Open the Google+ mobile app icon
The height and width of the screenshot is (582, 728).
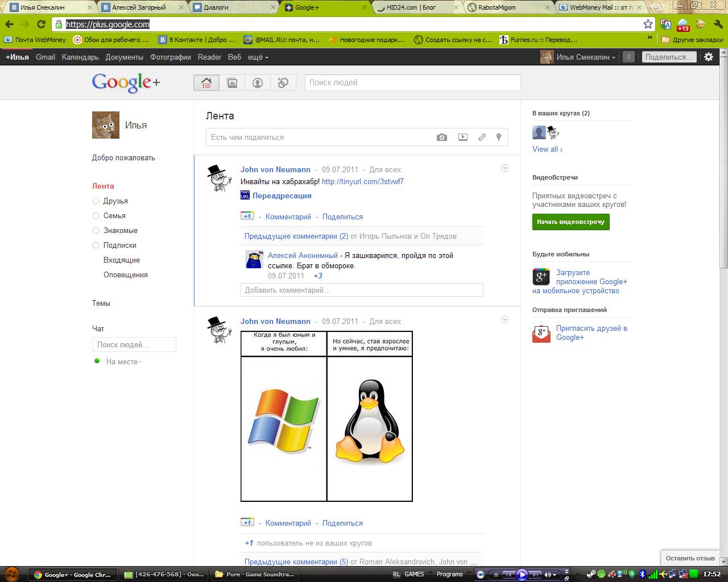pos(541,277)
